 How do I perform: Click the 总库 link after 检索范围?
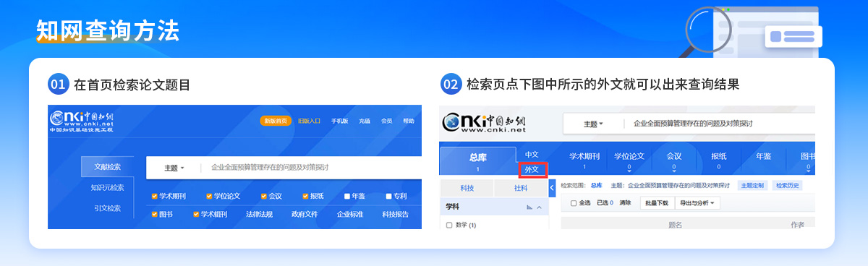(597, 186)
